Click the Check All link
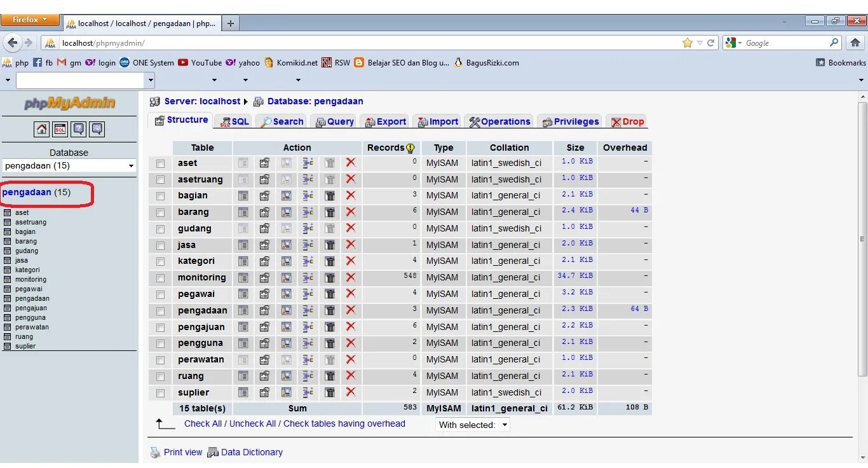Screen dimensions: 868x468 coord(203,423)
